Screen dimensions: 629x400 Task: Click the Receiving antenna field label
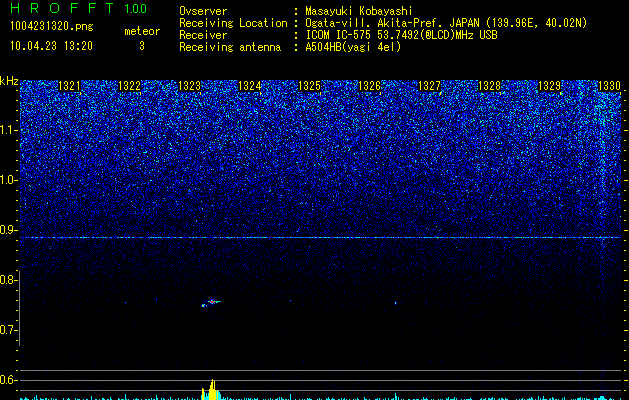tap(230, 47)
